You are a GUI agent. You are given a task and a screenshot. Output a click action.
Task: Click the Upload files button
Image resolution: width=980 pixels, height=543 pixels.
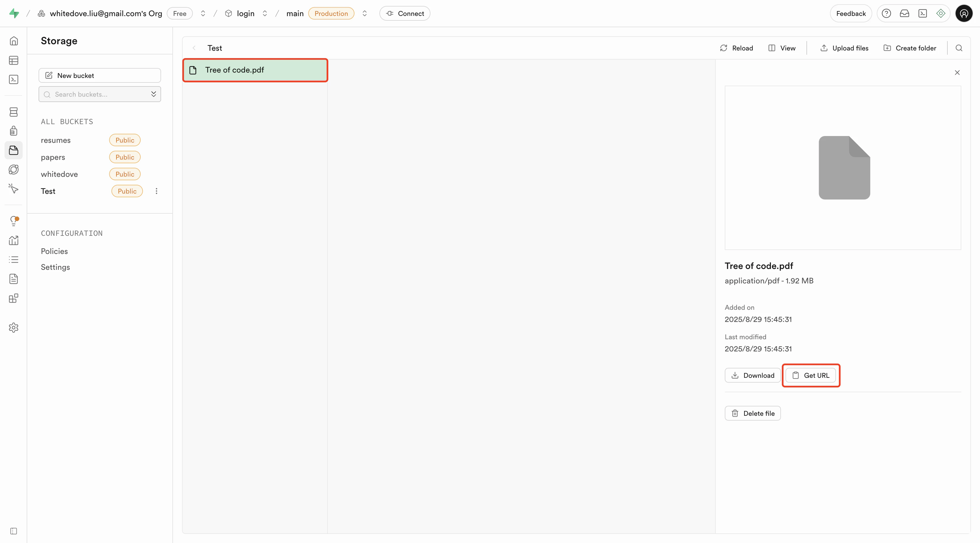(x=844, y=48)
